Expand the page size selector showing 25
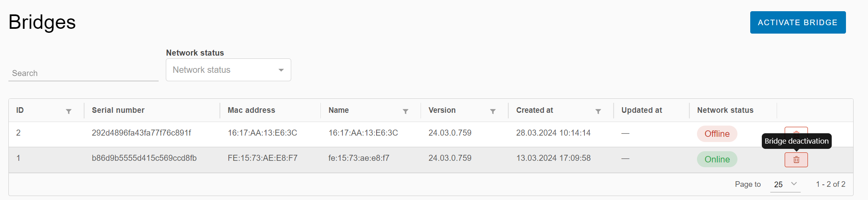Screen dimensions: 868x200 pos(785,184)
